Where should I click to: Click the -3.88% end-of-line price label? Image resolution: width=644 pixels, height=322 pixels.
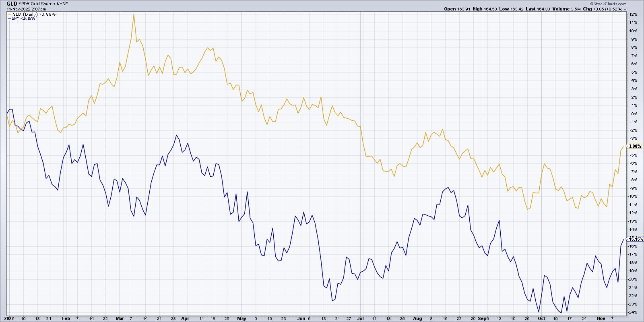634,147
